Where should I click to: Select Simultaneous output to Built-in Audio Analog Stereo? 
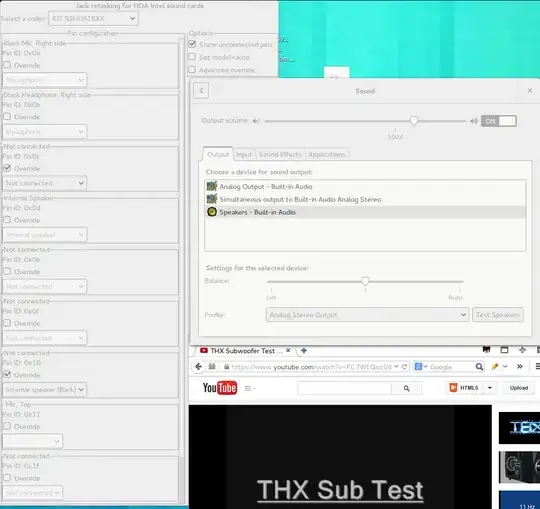click(365, 199)
